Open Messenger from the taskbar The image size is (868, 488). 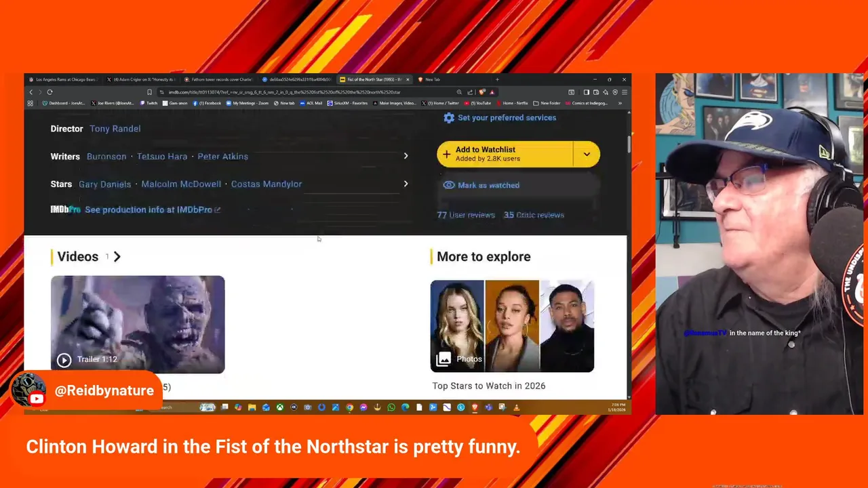(363, 407)
